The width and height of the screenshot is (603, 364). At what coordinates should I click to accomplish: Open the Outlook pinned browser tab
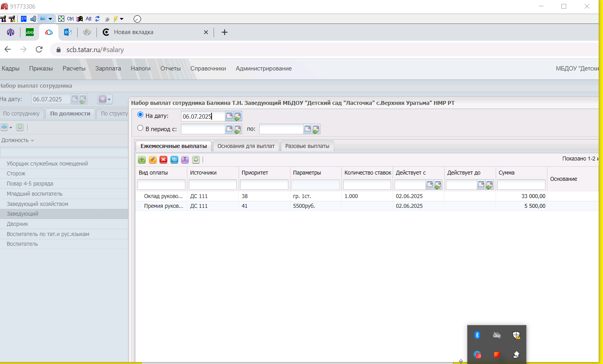[x=68, y=32]
